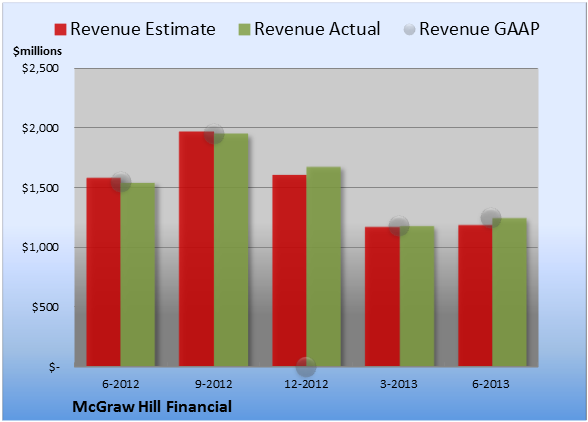Select the red estimate bar for 12-2012
Screen dimensions: 588x422
click(x=289, y=270)
